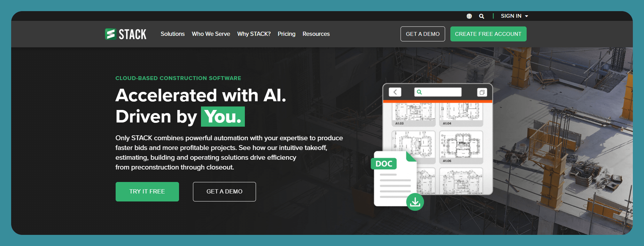This screenshot has height=246, width=644.
Task: Open search with the magnifier icon
Action: pos(481,16)
